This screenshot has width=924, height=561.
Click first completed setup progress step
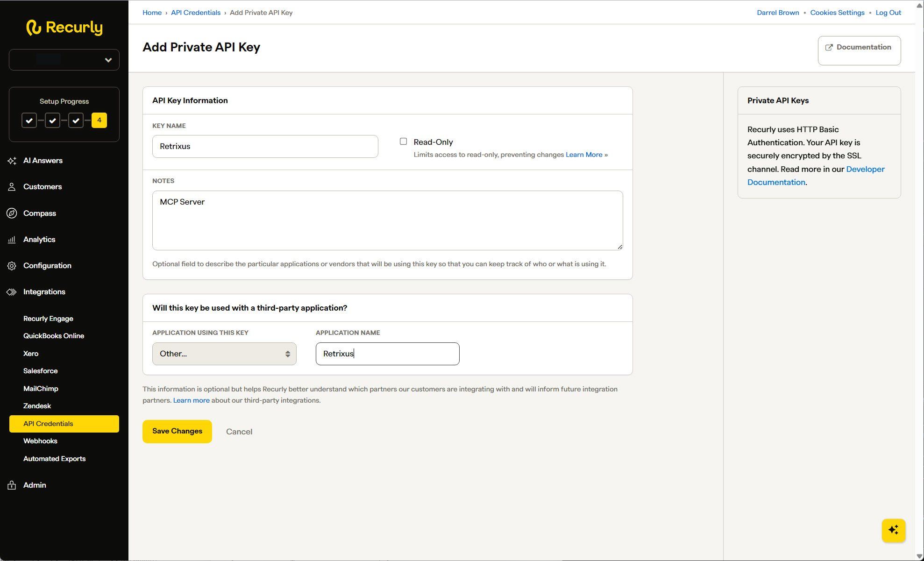point(29,120)
